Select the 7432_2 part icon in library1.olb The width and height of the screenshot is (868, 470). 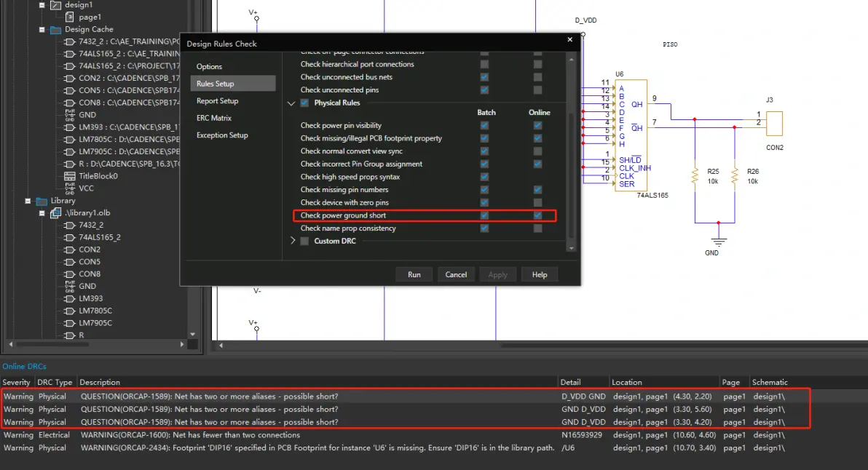tap(70, 225)
